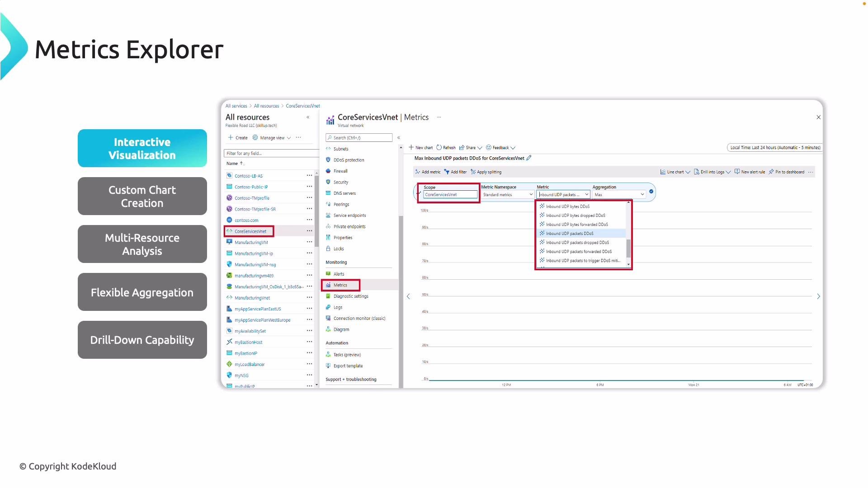Click the Locks padlock icon
The image size is (868, 488).
(328, 249)
